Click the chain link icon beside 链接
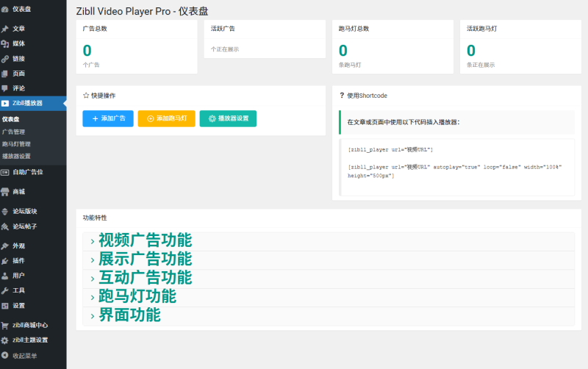The image size is (588, 369). [5, 59]
